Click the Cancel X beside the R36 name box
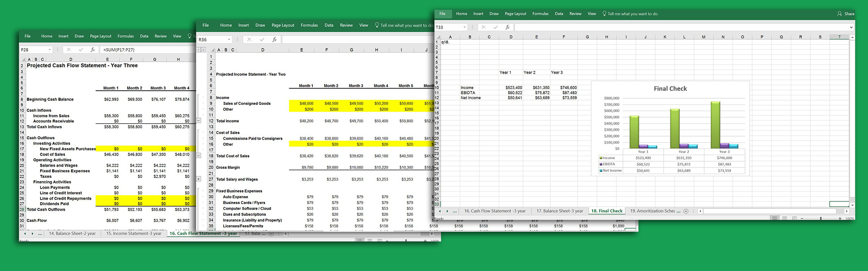 [249, 40]
